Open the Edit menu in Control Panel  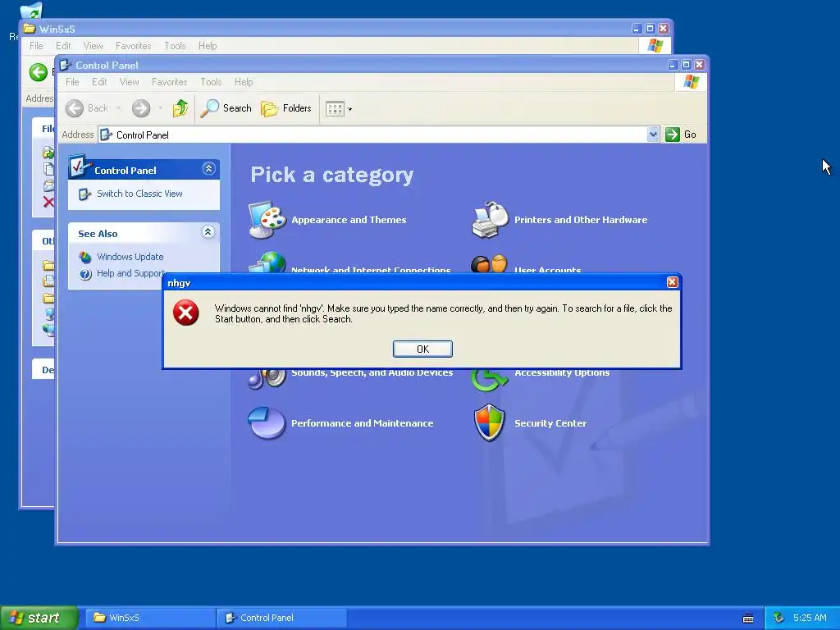[x=99, y=82]
